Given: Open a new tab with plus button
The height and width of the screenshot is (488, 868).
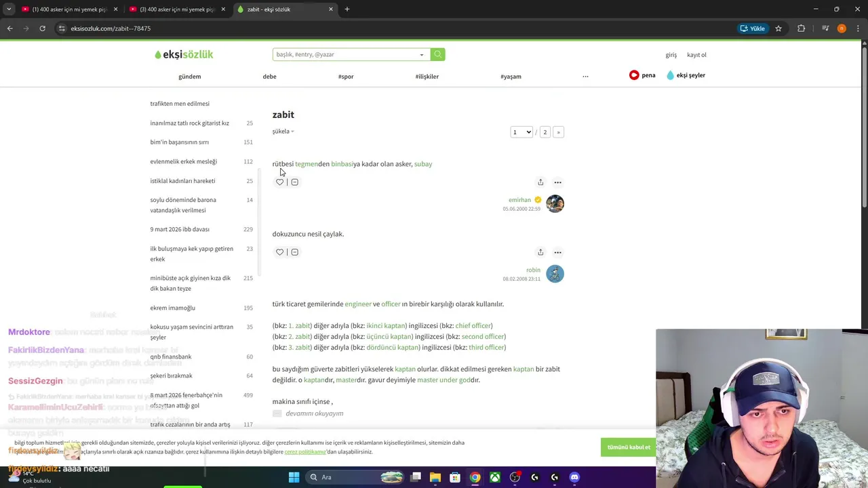Looking at the screenshot, I should 347,9.
